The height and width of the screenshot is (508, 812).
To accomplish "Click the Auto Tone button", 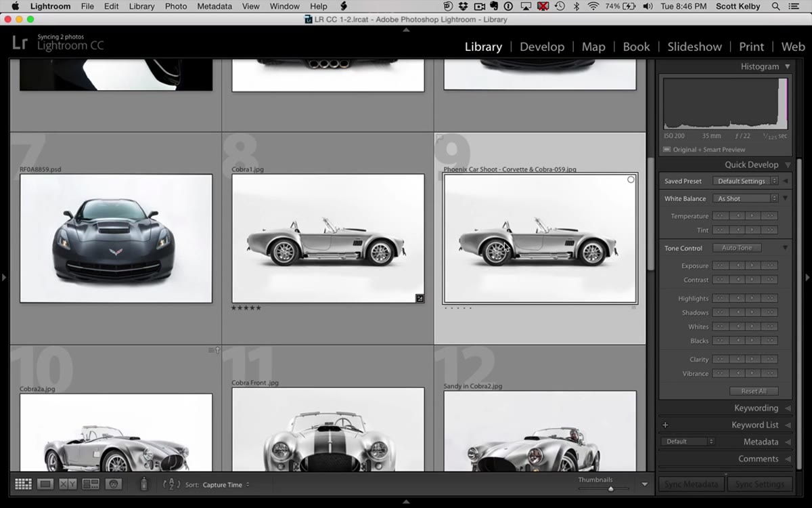I will [x=737, y=248].
